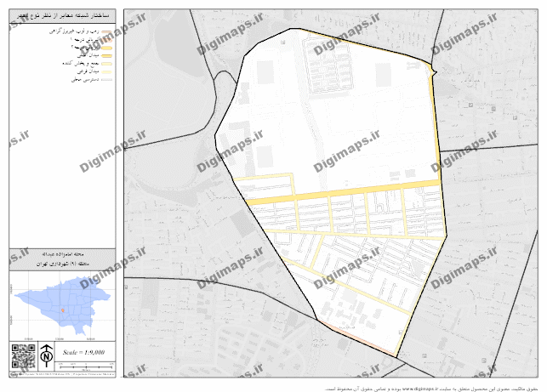The image size is (547, 392).
Task: Click the legend title header text
Action: tap(63, 15)
